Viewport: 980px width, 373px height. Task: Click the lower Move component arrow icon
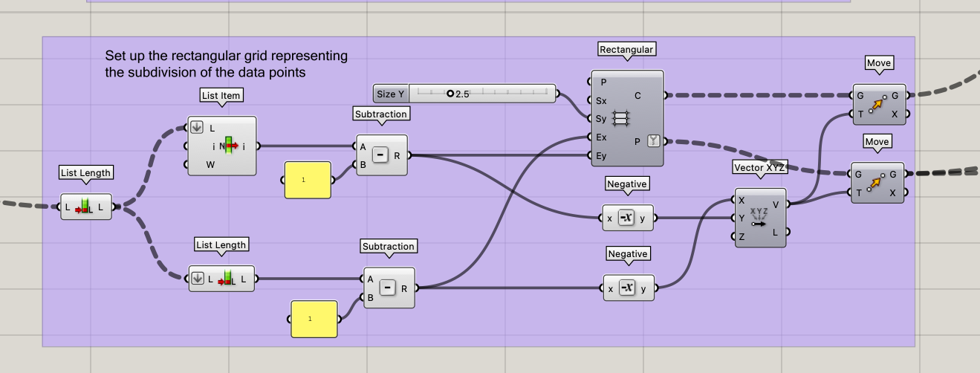(877, 183)
